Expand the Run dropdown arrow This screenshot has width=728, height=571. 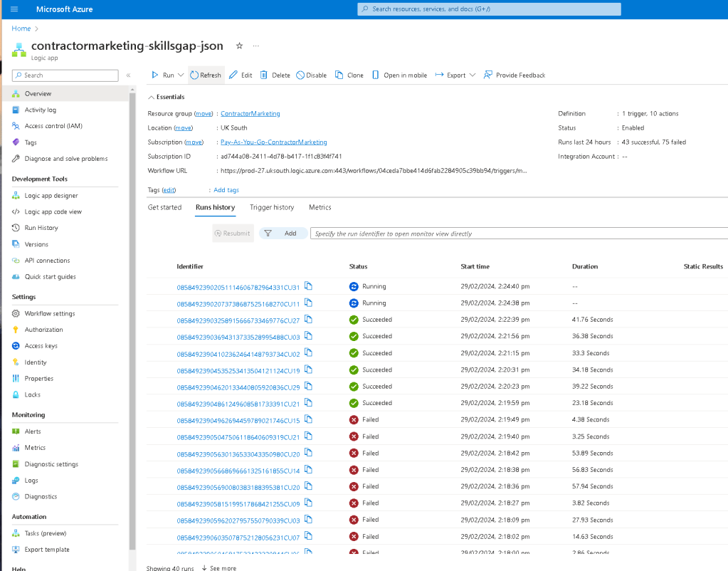181,75
